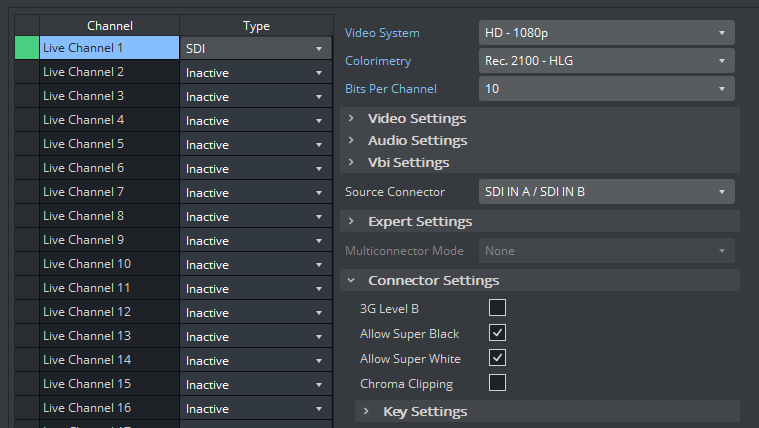Image resolution: width=759 pixels, height=428 pixels.
Task: Disable Allow Super White option
Action: tap(497, 358)
